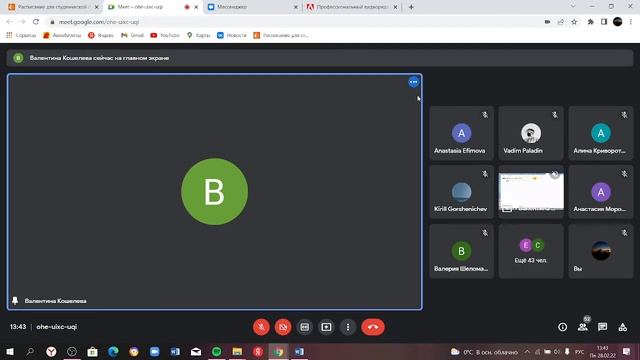Reload the page
This screenshot has height=360, width=640.
(x=36, y=22)
